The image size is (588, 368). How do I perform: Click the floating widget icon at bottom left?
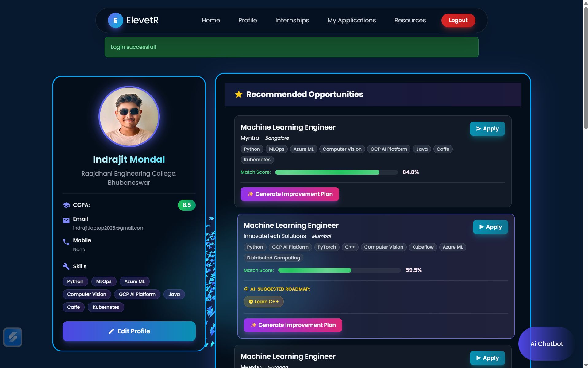pyautogui.click(x=13, y=337)
